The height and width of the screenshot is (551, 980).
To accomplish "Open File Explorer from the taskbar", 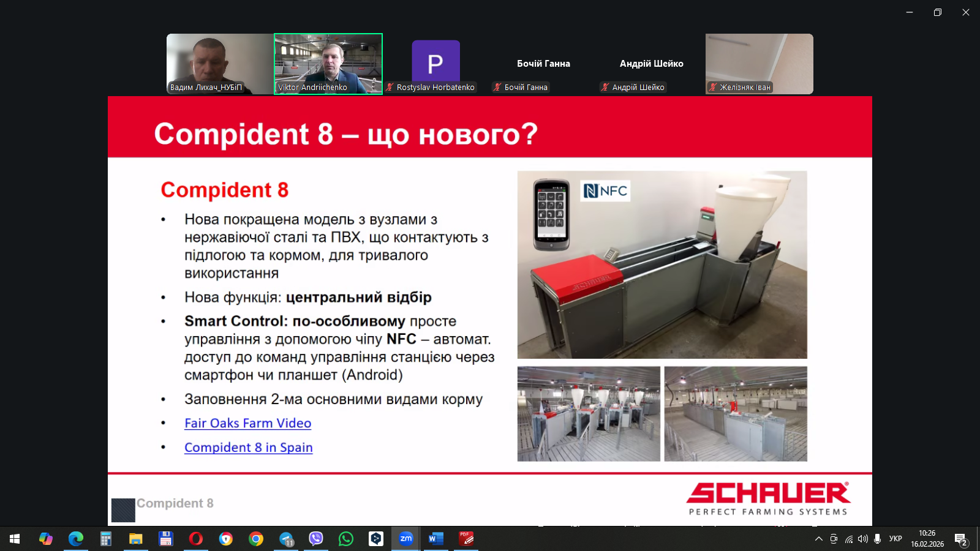I will click(135, 539).
